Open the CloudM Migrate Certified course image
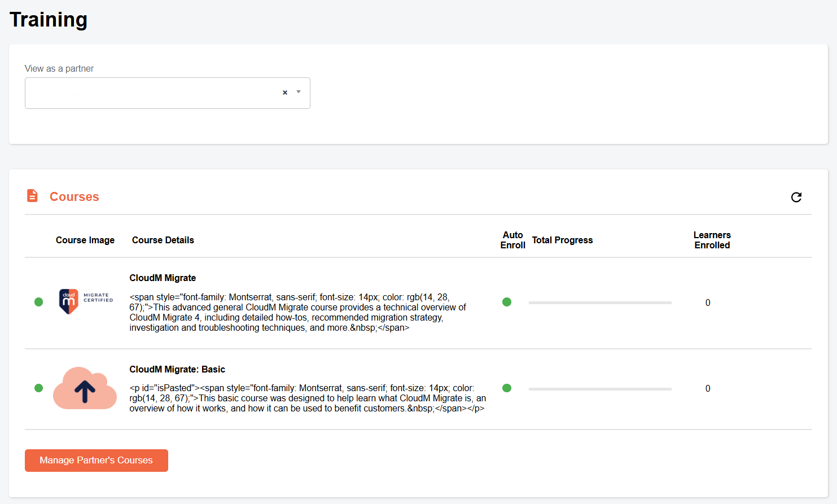The image size is (837, 504). pyautogui.click(x=86, y=301)
